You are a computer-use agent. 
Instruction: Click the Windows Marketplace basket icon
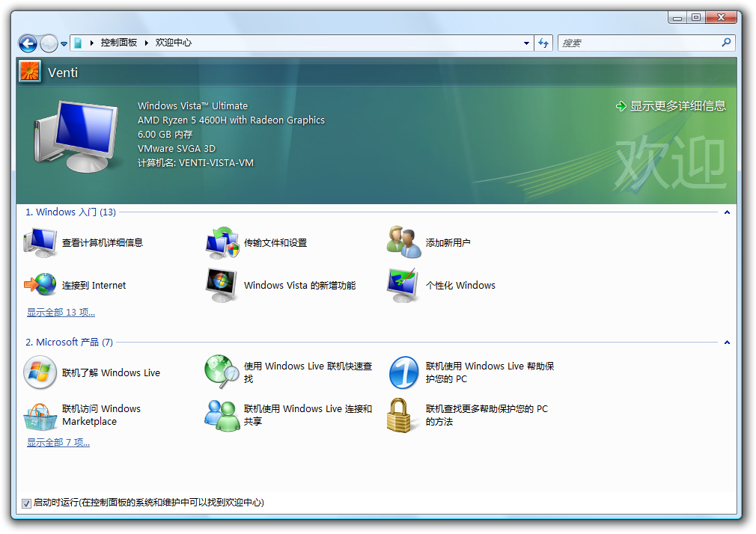click(40, 417)
